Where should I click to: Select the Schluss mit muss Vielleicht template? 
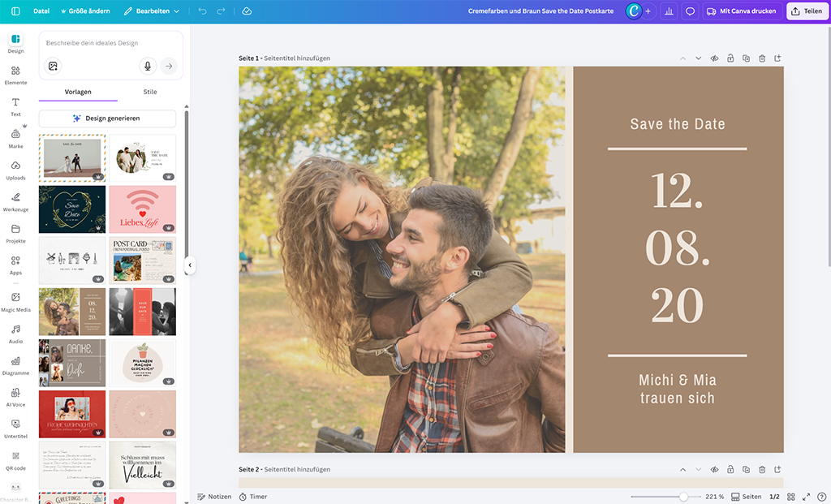[143, 465]
